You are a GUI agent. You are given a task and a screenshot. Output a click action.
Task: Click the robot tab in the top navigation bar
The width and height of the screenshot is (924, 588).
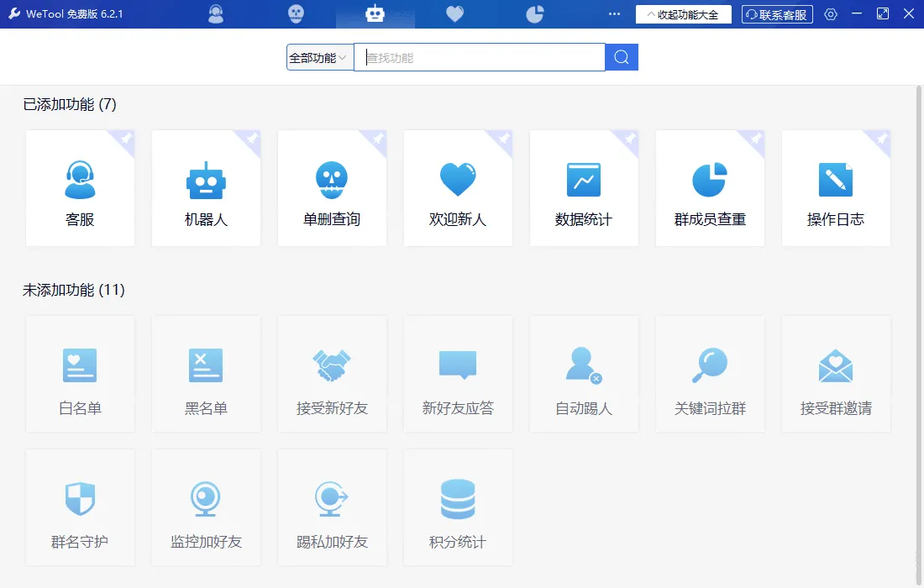tap(375, 13)
